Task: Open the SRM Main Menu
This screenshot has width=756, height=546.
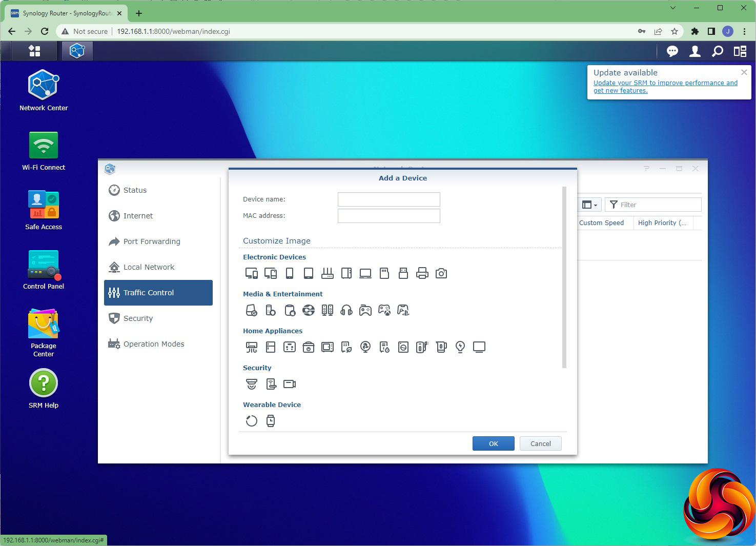Action: (x=34, y=51)
